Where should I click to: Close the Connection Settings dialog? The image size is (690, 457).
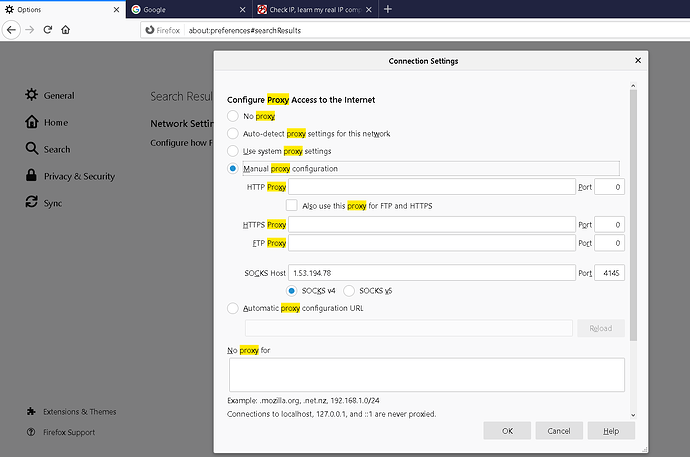(x=639, y=61)
